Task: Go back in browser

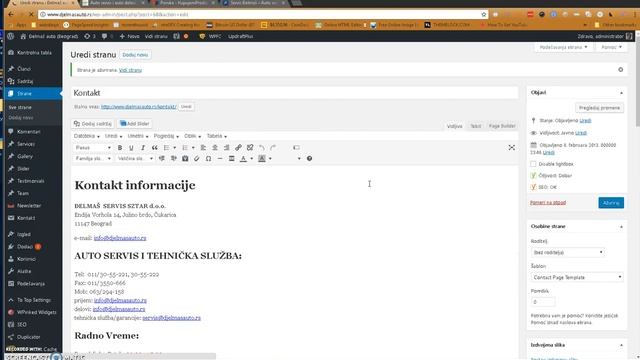Action: pyautogui.click(x=11, y=14)
